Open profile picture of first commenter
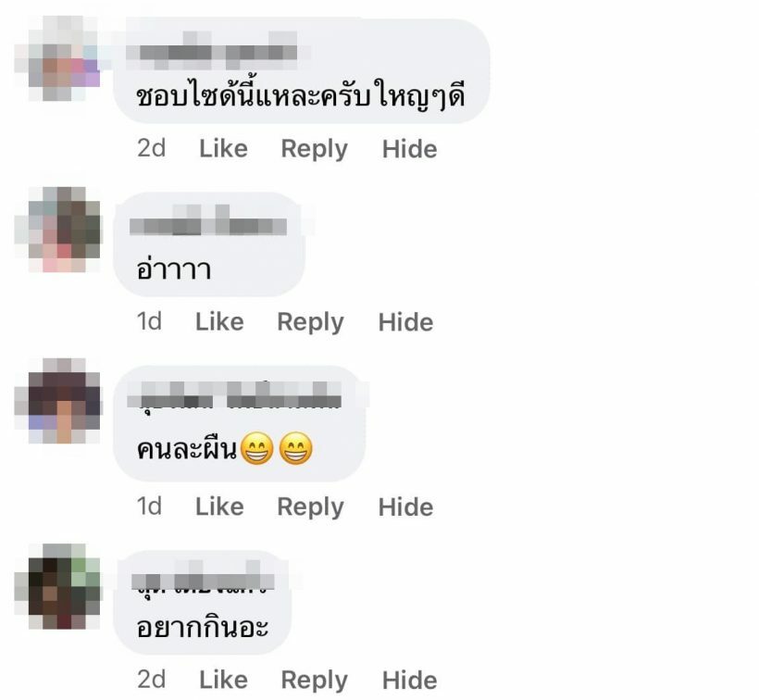This screenshot has width=759, height=700. coord(57,58)
